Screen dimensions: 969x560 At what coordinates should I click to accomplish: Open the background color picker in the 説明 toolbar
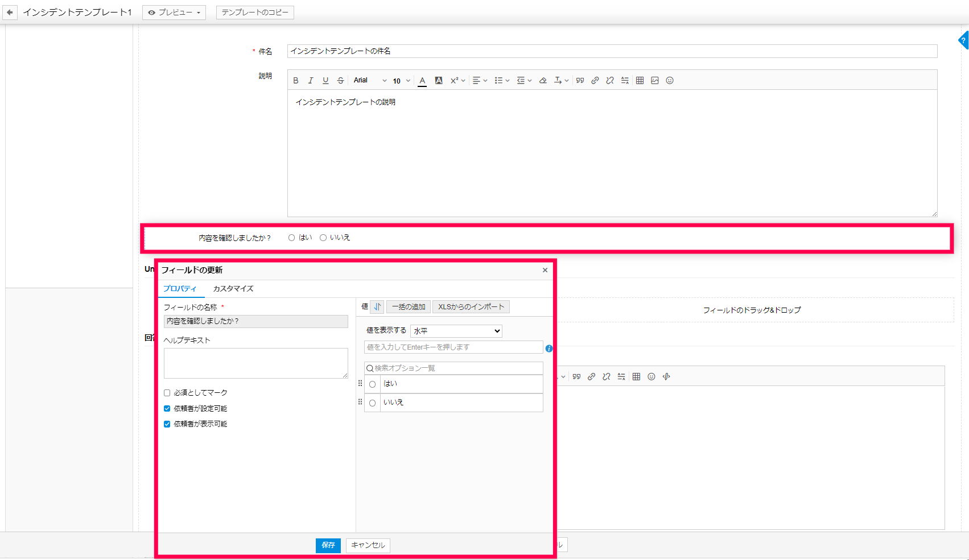click(439, 81)
